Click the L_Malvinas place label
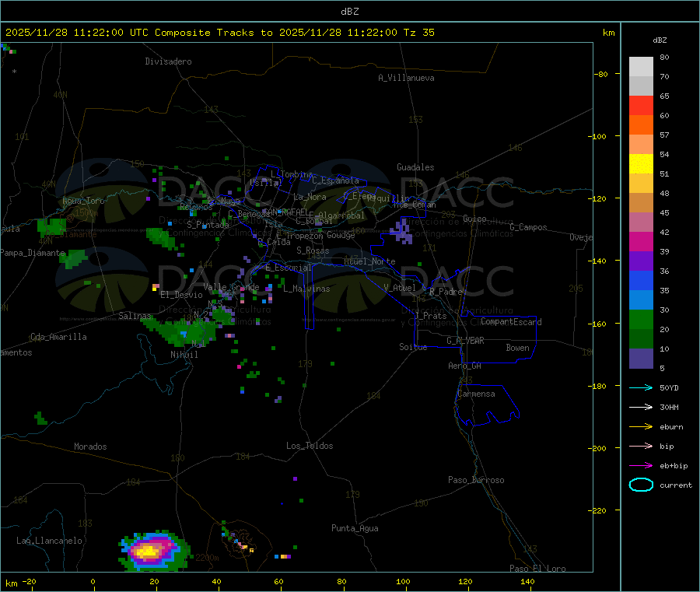The height and width of the screenshot is (592, 700). [306, 289]
